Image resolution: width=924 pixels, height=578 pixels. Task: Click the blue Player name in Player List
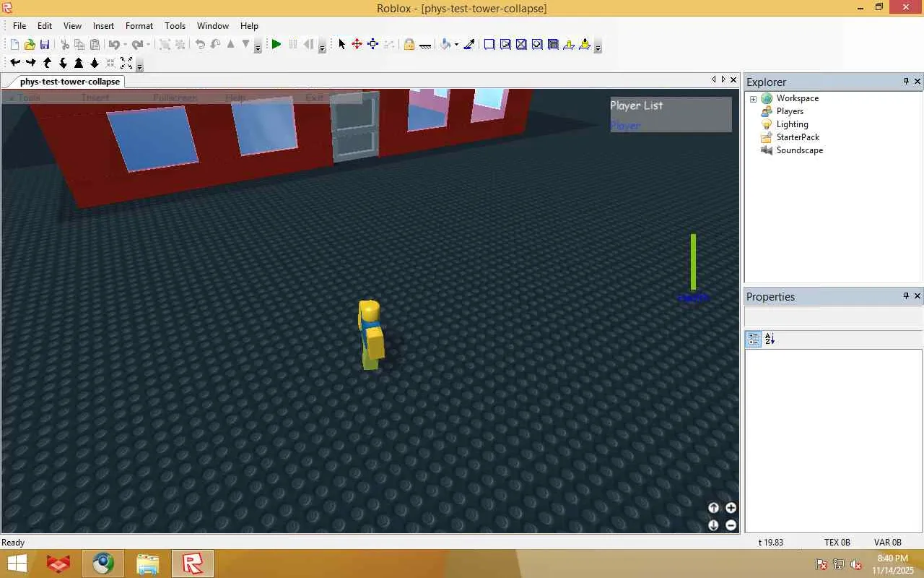(625, 126)
